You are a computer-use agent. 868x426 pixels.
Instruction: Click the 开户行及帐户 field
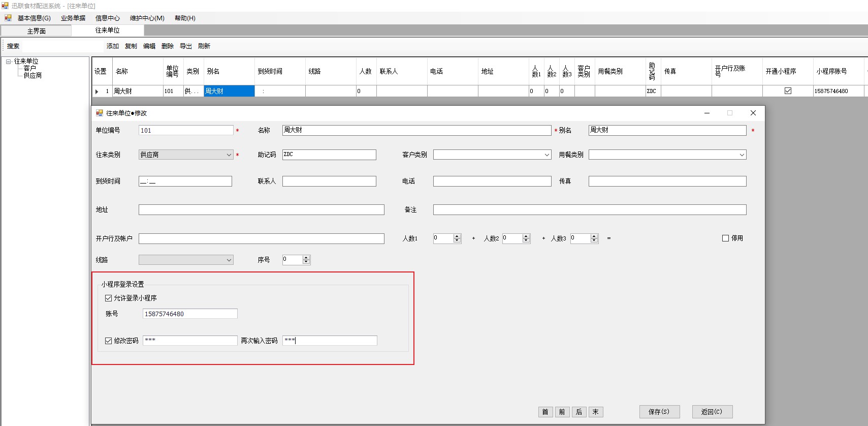(x=262, y=238)
